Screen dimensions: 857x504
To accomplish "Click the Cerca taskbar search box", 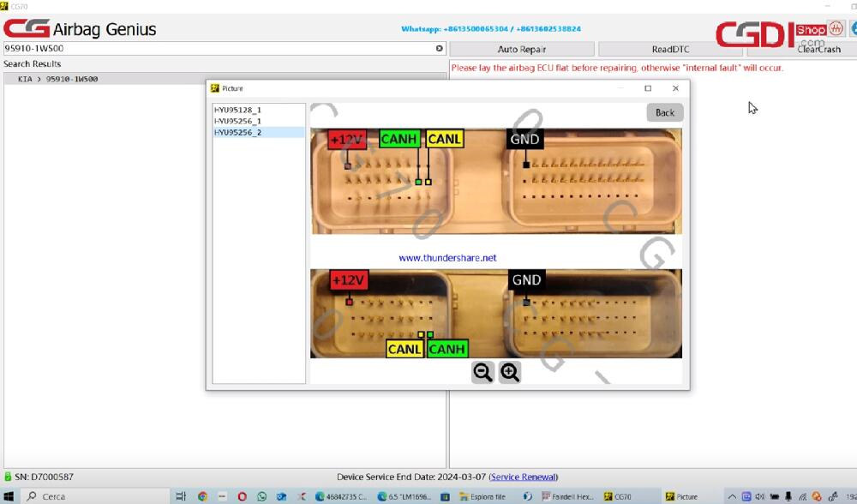I will coord(96,496).
